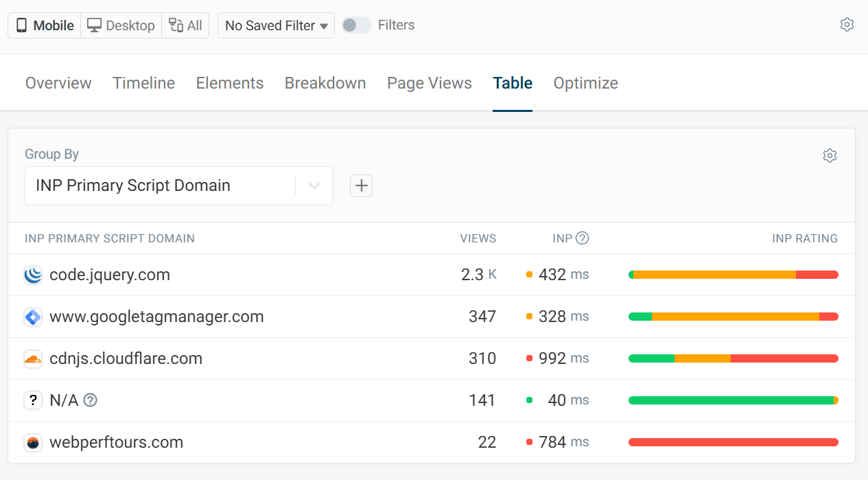Enable the Filters toggle switch
Image resolution: width=868 pixels, height=480 pixels.
356,24
